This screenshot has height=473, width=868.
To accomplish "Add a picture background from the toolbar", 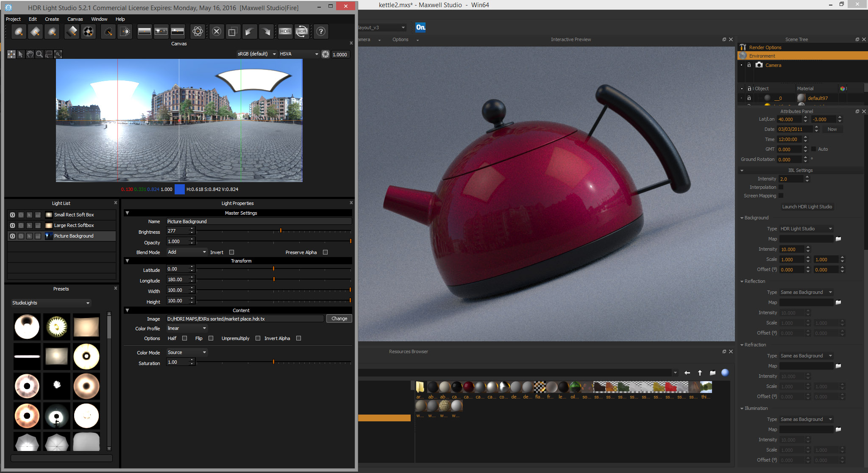I will click(x=161, y=32).
